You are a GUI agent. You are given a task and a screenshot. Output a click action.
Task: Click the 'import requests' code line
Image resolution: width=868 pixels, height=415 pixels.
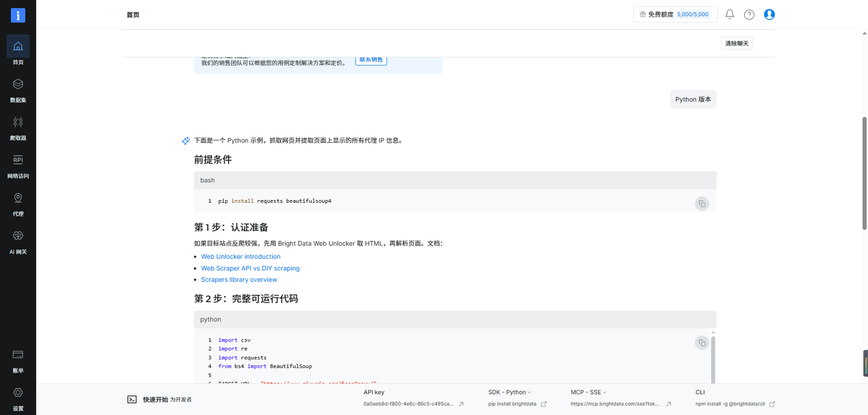pos(242,357)
